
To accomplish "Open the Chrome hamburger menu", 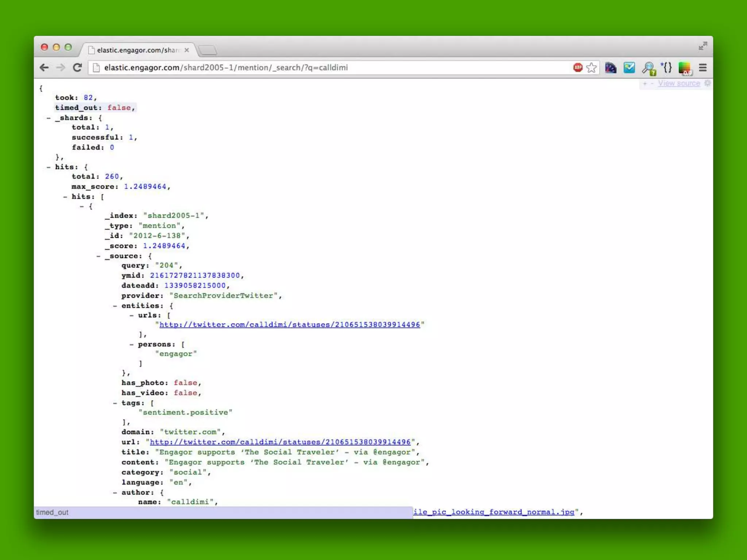I will (703, 67).
